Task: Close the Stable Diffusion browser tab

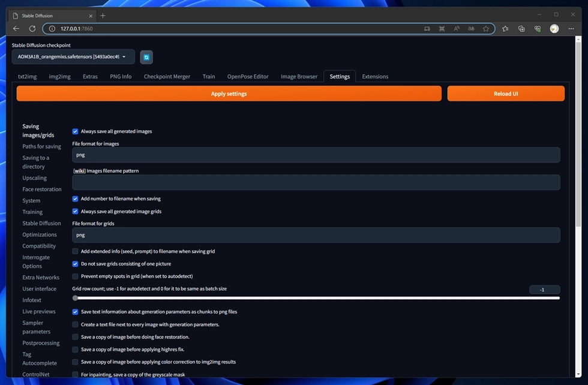Action: coord(91,16)
